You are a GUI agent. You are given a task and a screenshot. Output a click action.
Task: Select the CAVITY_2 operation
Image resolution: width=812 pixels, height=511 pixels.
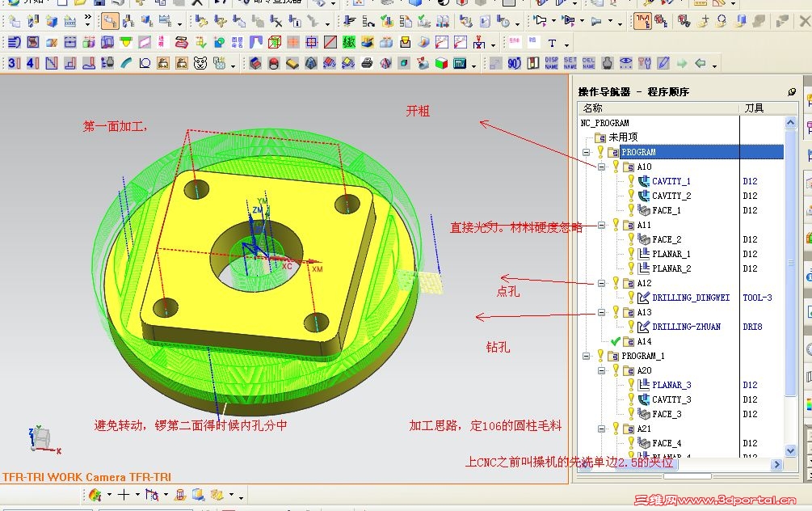671,196
